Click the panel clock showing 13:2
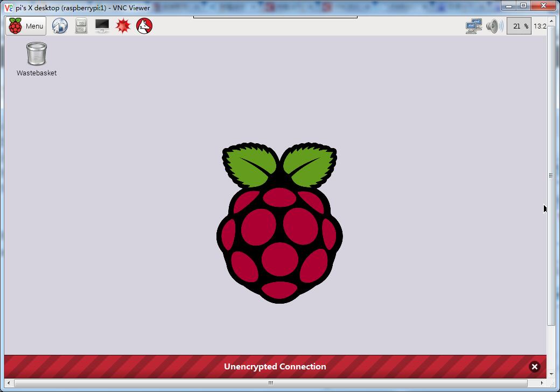The height and width of the screenshot is (392, 560). click(540, 26)
